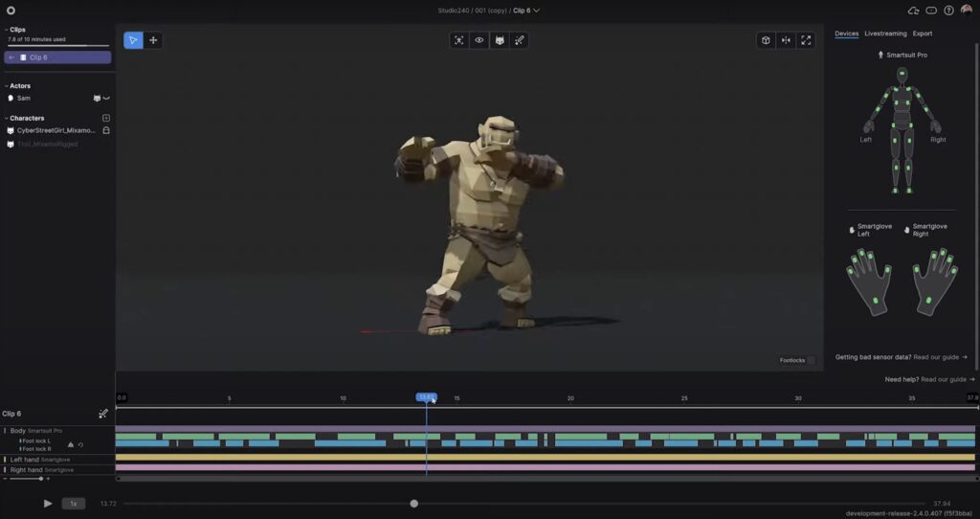This screenshot has width=980, height=519.
Task: Enter fullscreen viewport mode
Action: pos(806,40)
